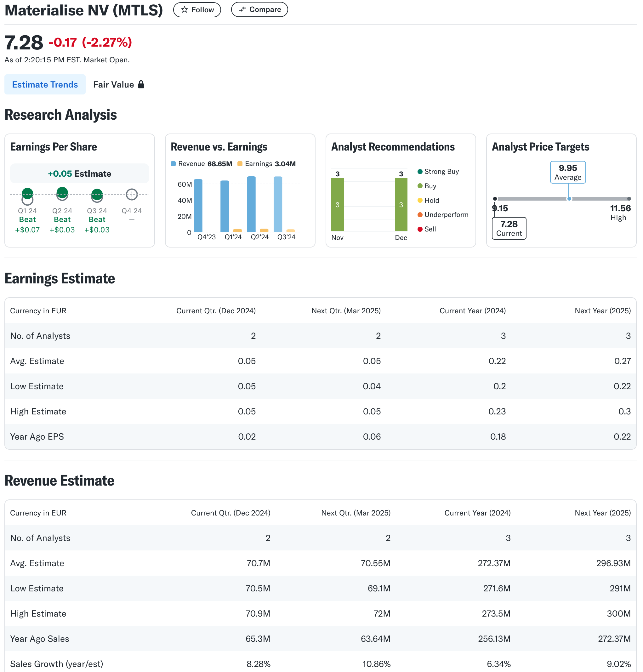
Task: Click the average price target marker
Action: click(x=569, y=199)
